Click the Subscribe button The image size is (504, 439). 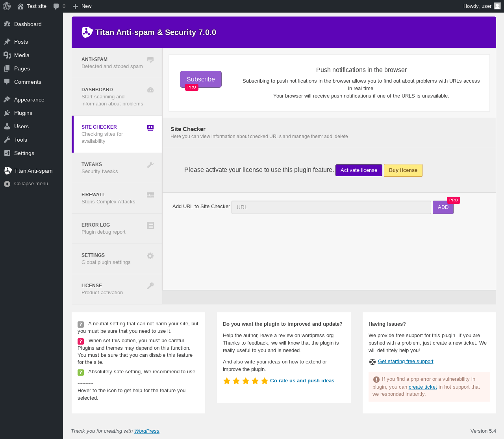point(201,79)
